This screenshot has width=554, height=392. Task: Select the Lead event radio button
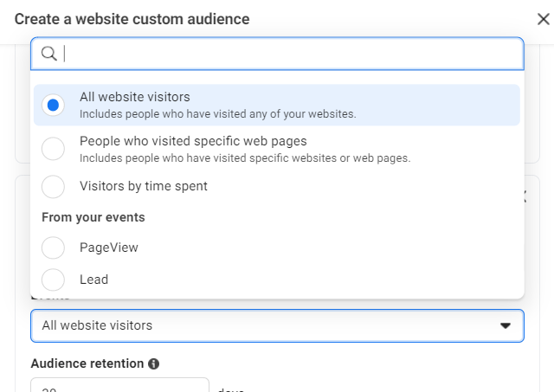pos(54,280)
